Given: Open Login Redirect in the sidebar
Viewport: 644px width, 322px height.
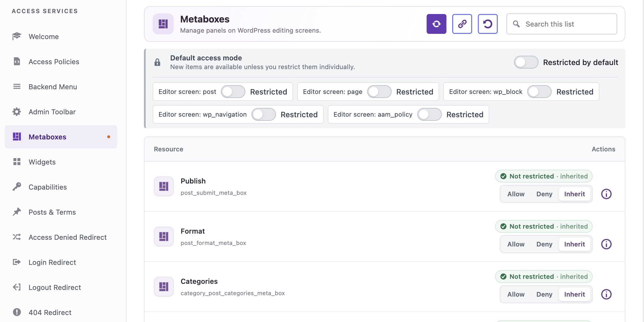Looking at the screenshot, I should click(61, 262).
